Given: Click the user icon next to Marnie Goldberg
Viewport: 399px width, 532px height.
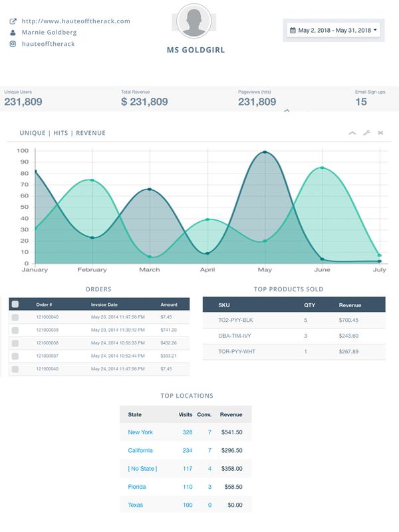Looking at the screenshot, I should (13, 33).
